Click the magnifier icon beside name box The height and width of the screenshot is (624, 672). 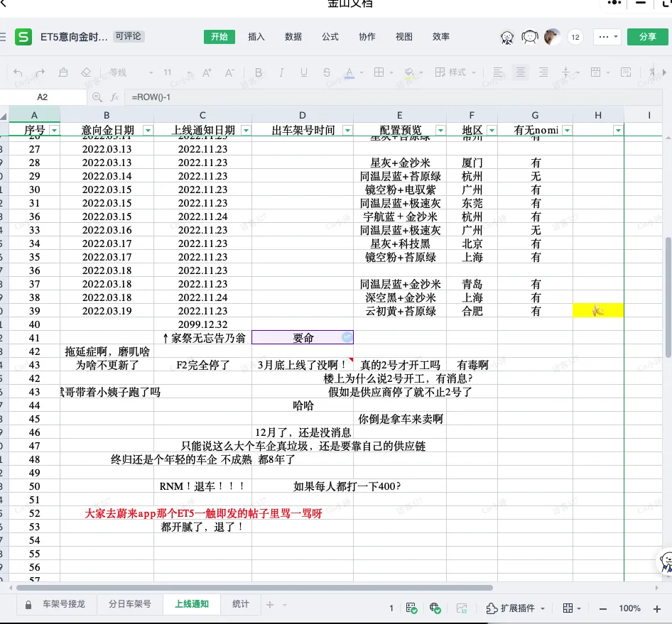(97, 97)
